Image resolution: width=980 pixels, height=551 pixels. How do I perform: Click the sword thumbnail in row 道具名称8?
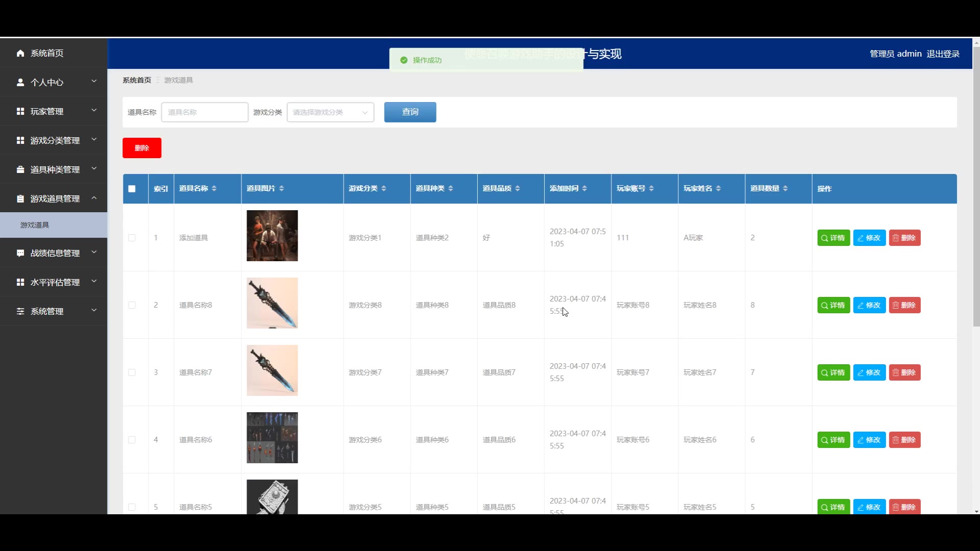point(272,303)
